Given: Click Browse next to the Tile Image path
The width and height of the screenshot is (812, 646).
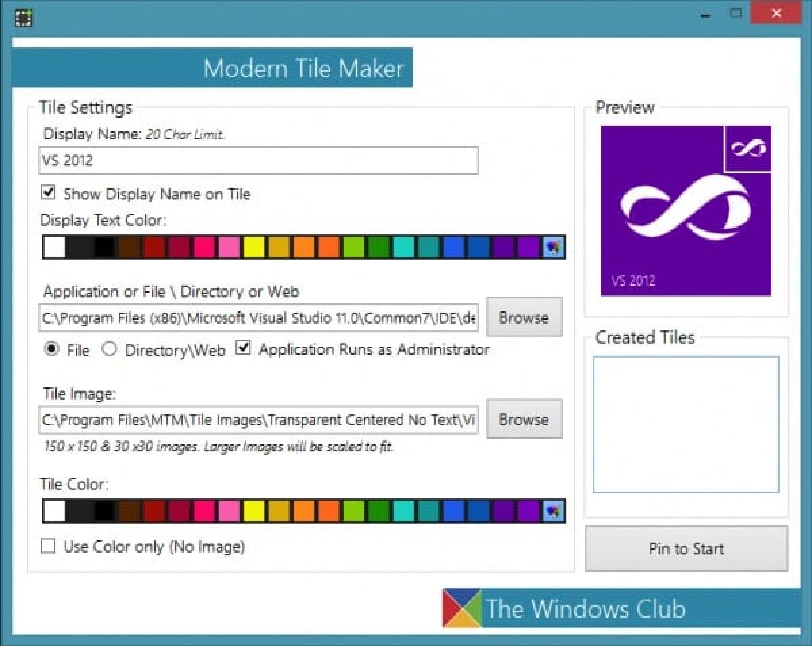Looking at the screenshot, I should coord(524,418).
